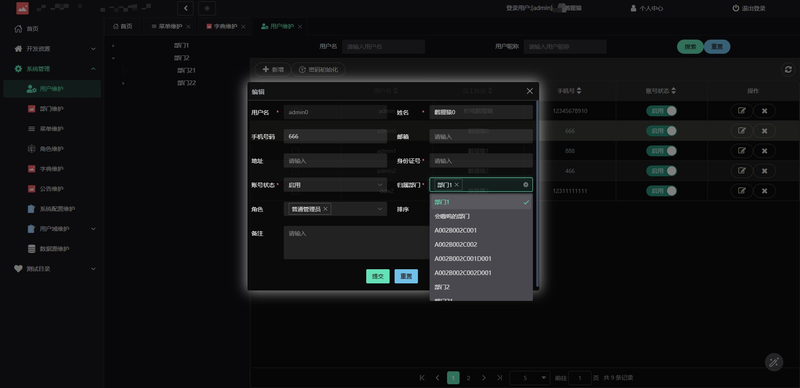Screen dimensions: 800x388
Task: Click the 邮箱 input field
Action: (481, 136)
